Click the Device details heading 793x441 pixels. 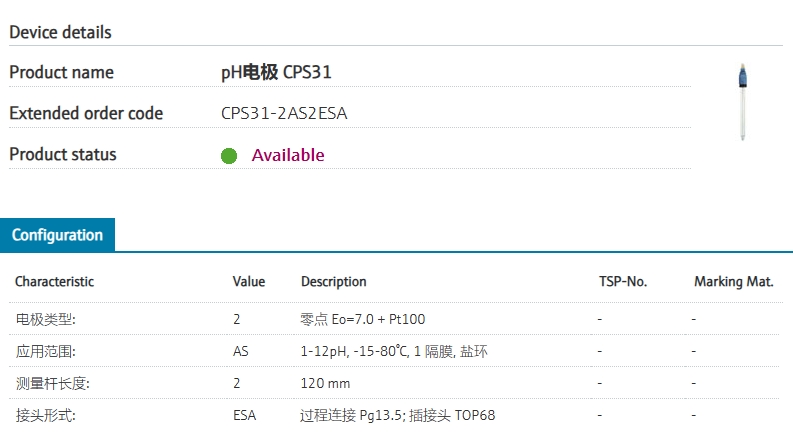(60, 32)
